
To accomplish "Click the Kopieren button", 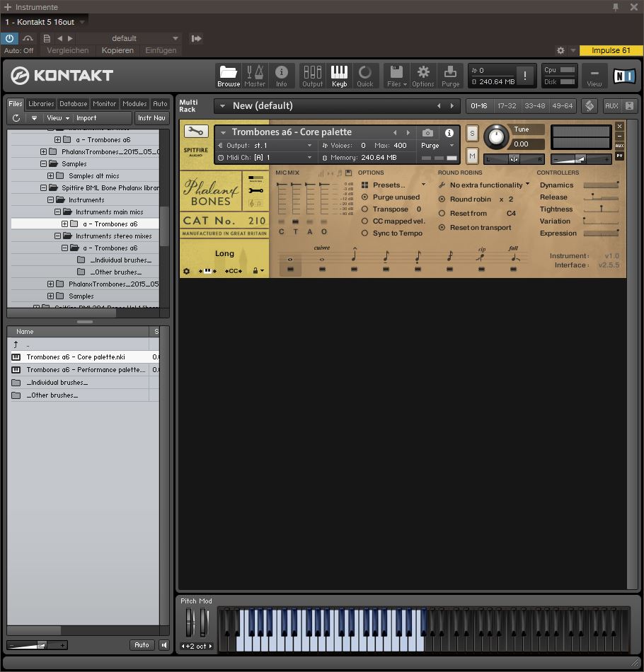I will pos(117,50).
